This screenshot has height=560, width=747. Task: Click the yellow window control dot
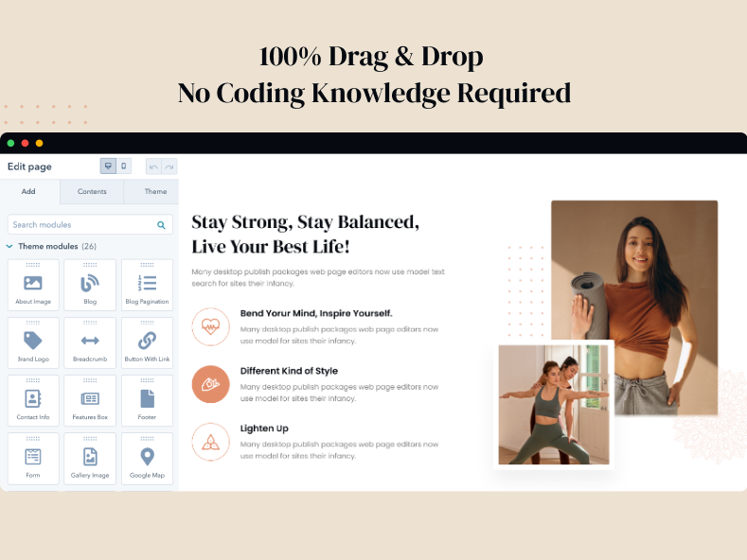(40, 144)
